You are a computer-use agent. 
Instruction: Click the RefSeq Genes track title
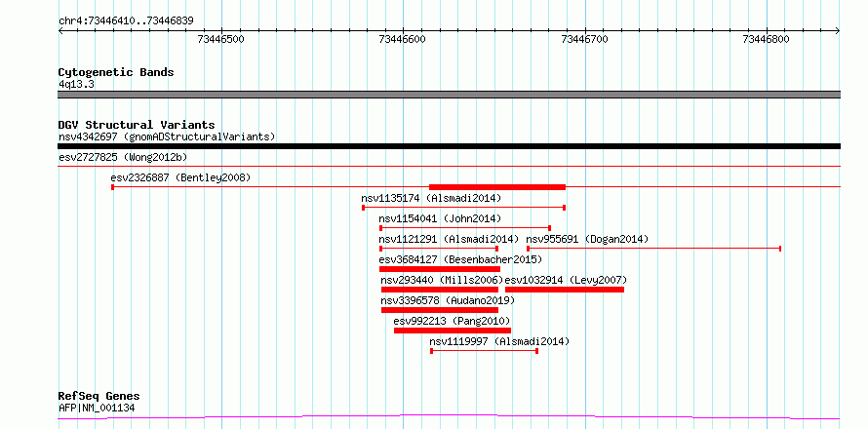point(99,397)
